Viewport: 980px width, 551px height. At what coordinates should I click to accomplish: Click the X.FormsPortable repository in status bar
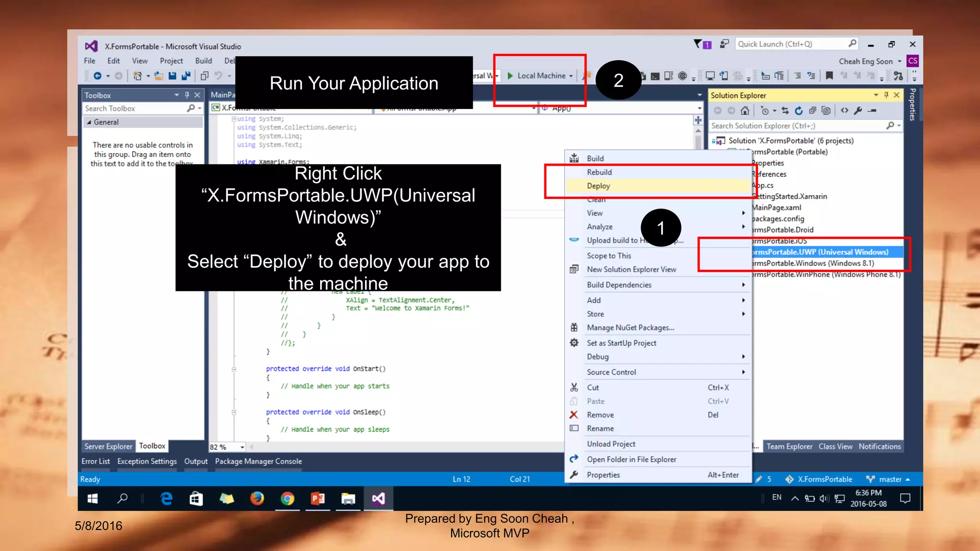point(819,479)
